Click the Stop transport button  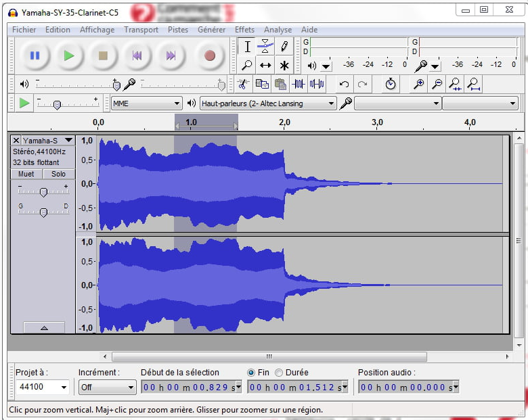tap(103, 55)
